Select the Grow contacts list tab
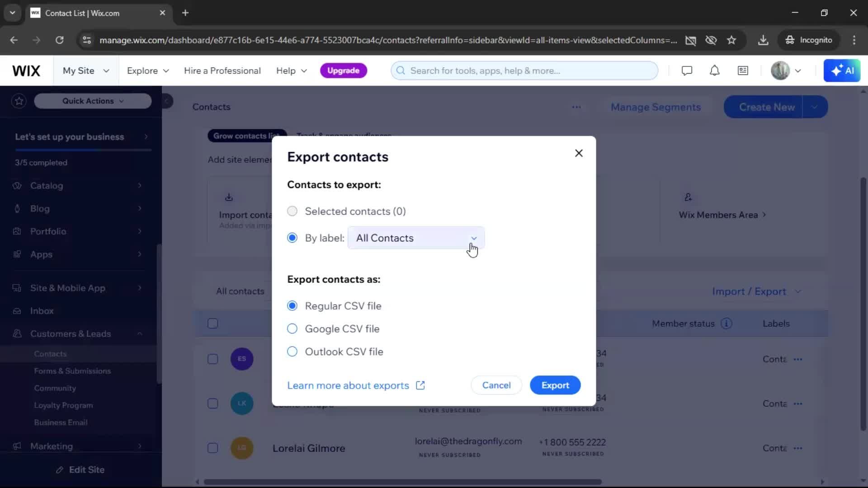Viewport: 868px width, 488px height. click(247, 136)
